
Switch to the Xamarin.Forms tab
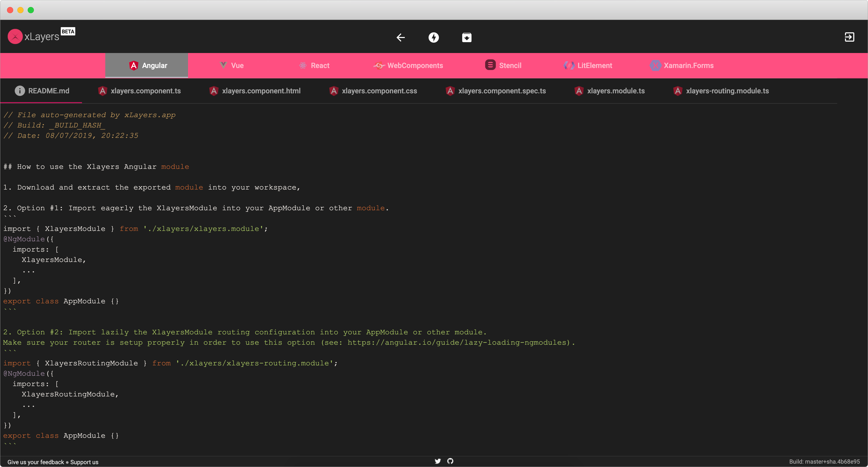click(682, 65)
